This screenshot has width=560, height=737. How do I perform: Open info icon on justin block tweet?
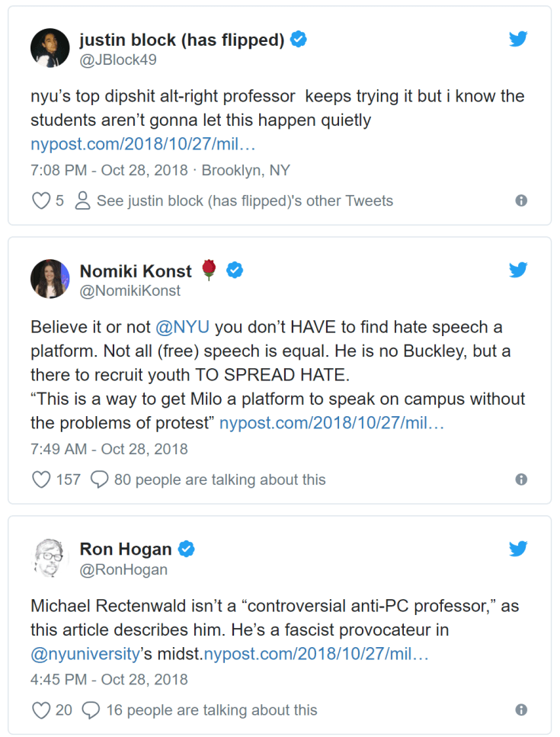[x=521, y=200]
